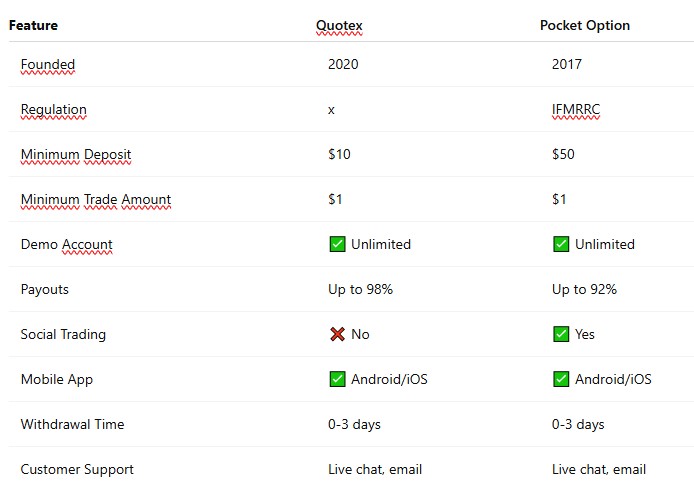694x489 pixels.
Task: Click the check icon beside Pocket Option Android/iOS
Action: coord(561,379)
